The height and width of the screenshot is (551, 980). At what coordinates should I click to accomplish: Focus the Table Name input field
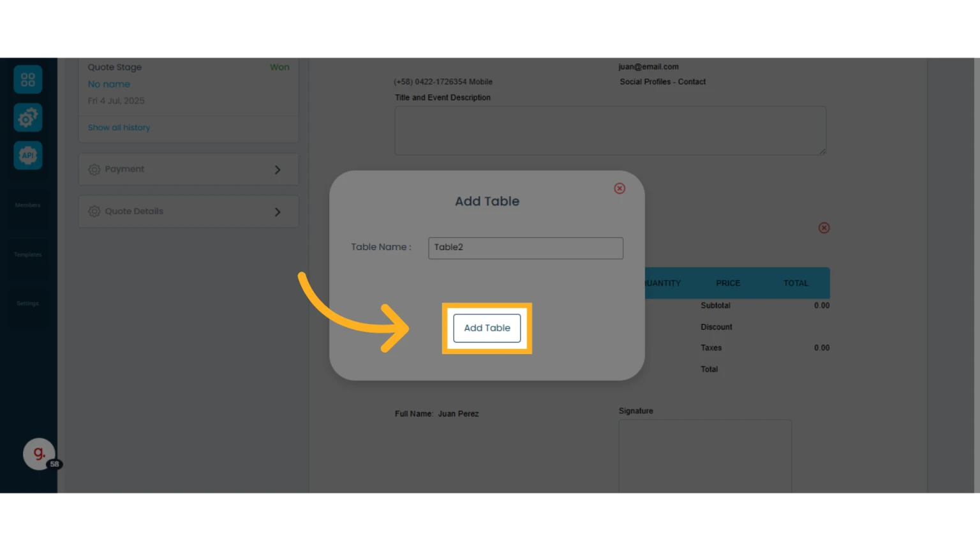[526, 248]
